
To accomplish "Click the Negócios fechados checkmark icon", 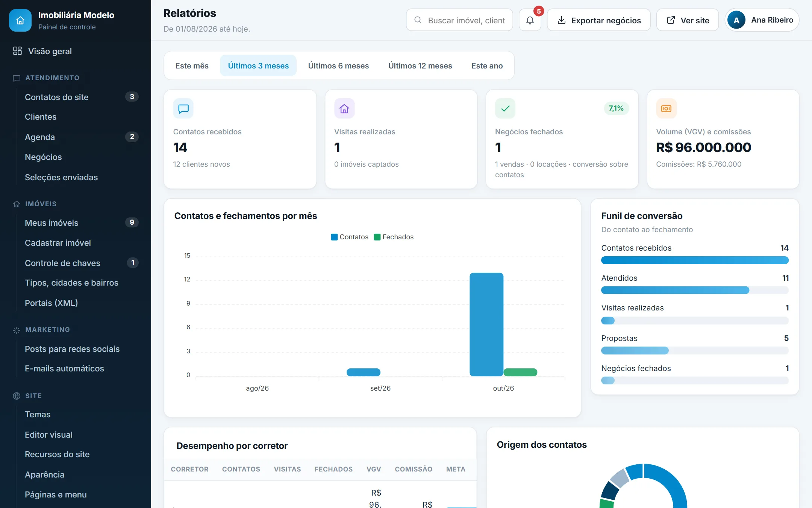I will [505, 109].
